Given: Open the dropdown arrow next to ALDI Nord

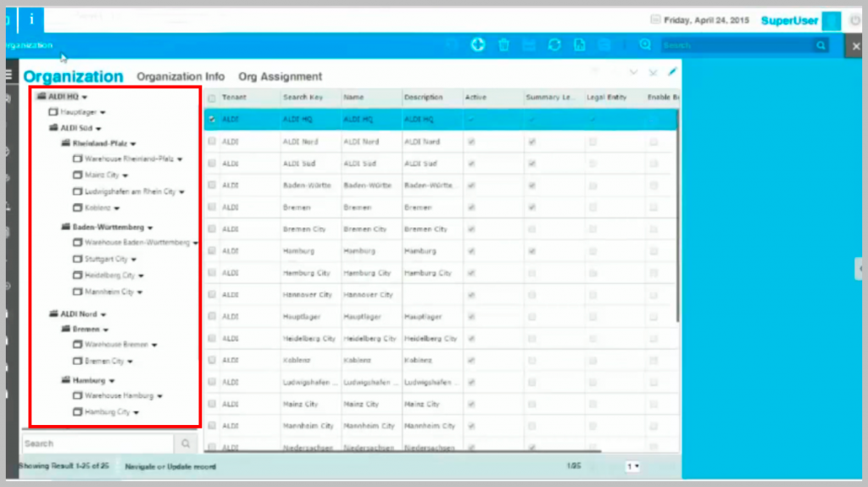Looking at the screenshot, I should (103, 315).
